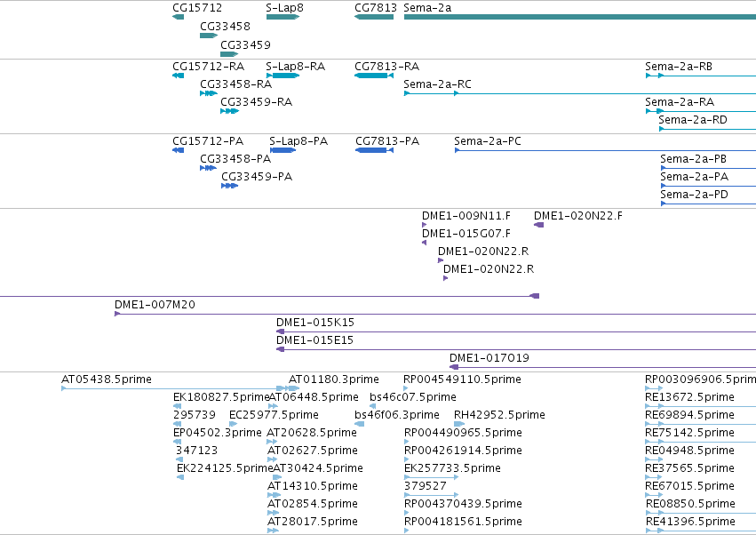
Task: Click EST label EK257733.5prime
Action: (452, 469)
